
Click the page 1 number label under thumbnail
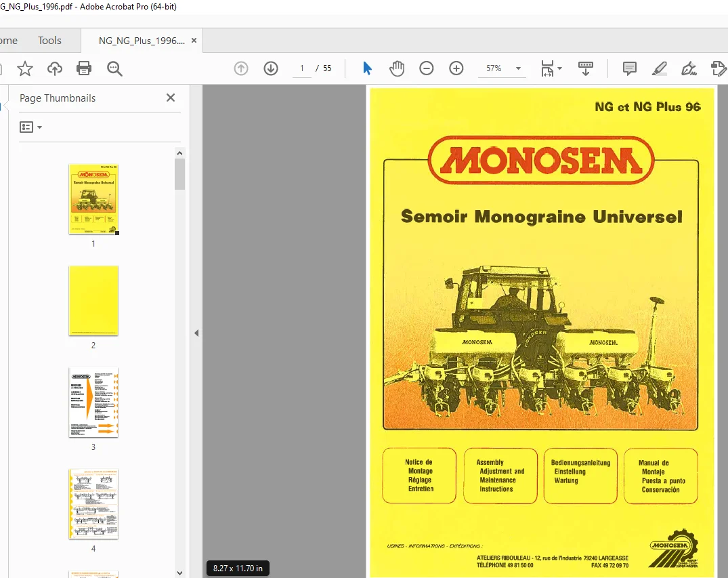[x=93, y=243]
